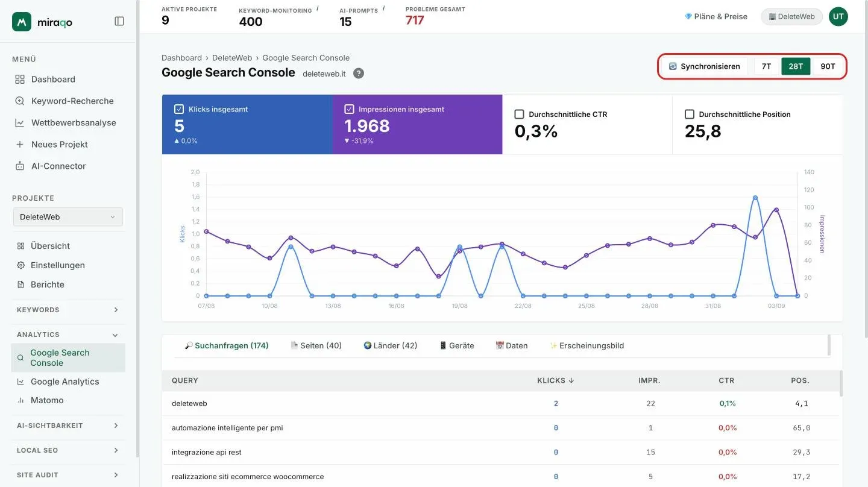868x487 pixels.
Task: Collapse the Analytics section chevron
Action: pyautogui.click(x=116, y=335)
